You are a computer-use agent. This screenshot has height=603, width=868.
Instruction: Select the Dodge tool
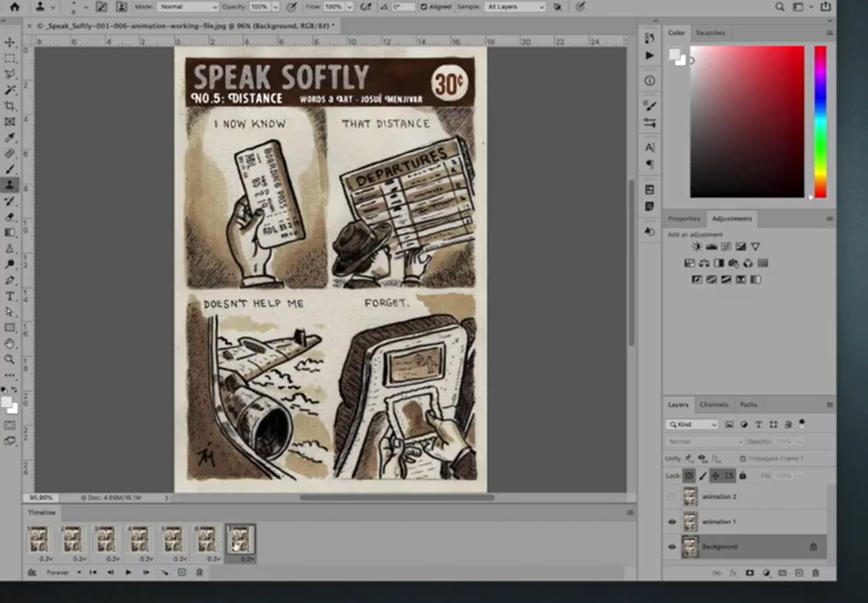point(10,264)
